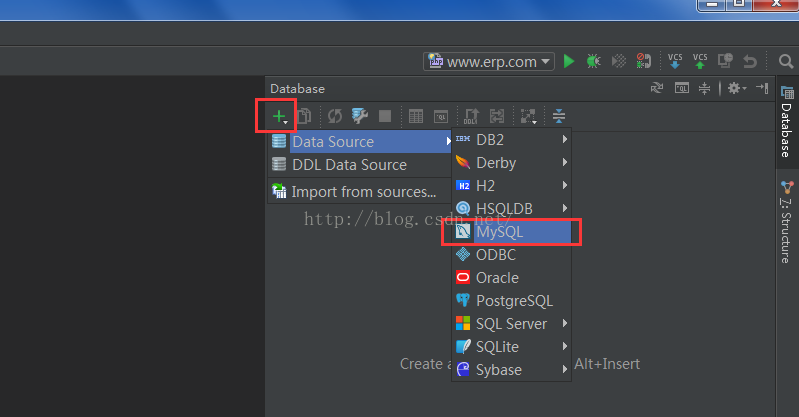Click collapse all icon in Database toolbar
The image size is (799, 417).
(558, 116)
